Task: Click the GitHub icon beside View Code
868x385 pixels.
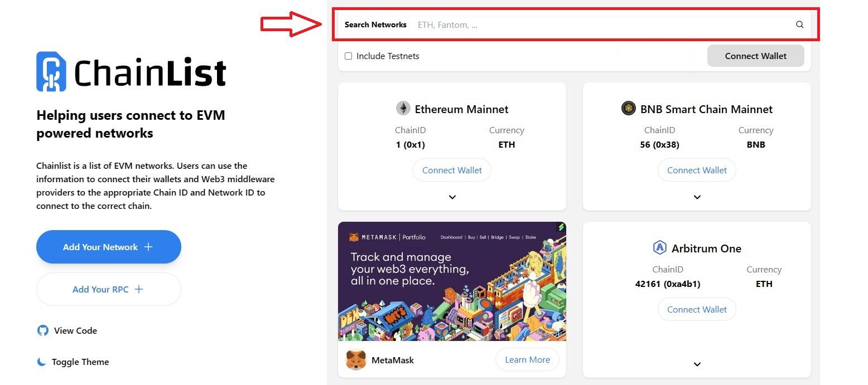Action: [43, 330]
